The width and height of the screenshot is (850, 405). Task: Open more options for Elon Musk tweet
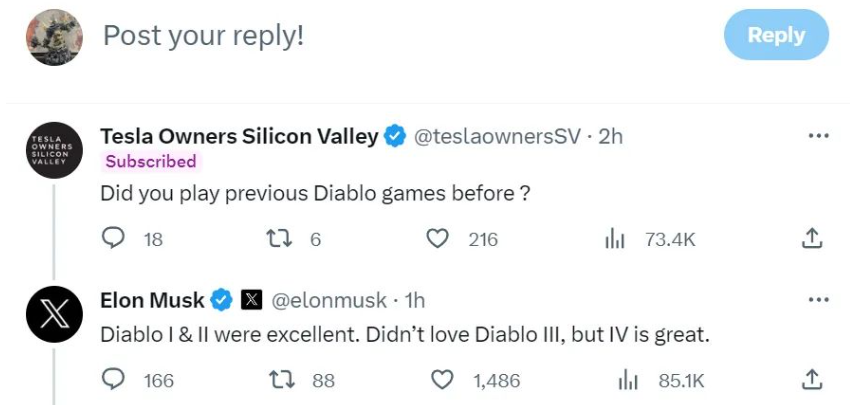[x=818, y=299]
